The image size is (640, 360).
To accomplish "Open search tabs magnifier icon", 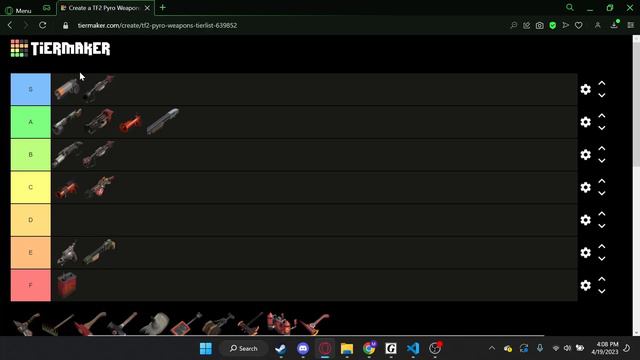I will [570, 7].
